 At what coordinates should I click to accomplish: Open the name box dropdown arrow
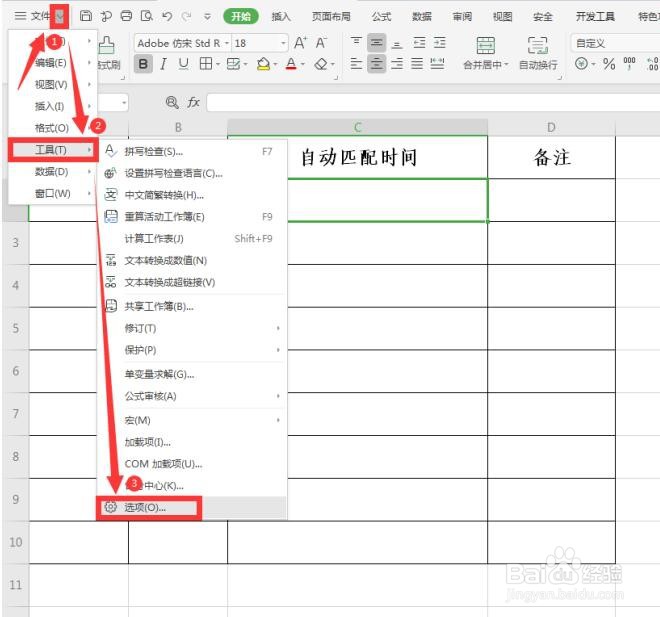coord(124,103)
